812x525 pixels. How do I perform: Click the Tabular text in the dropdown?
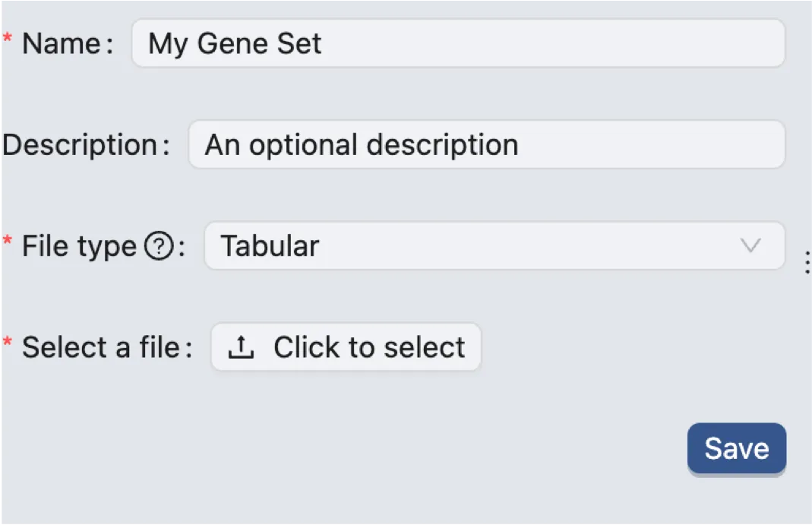click(270, 245)
